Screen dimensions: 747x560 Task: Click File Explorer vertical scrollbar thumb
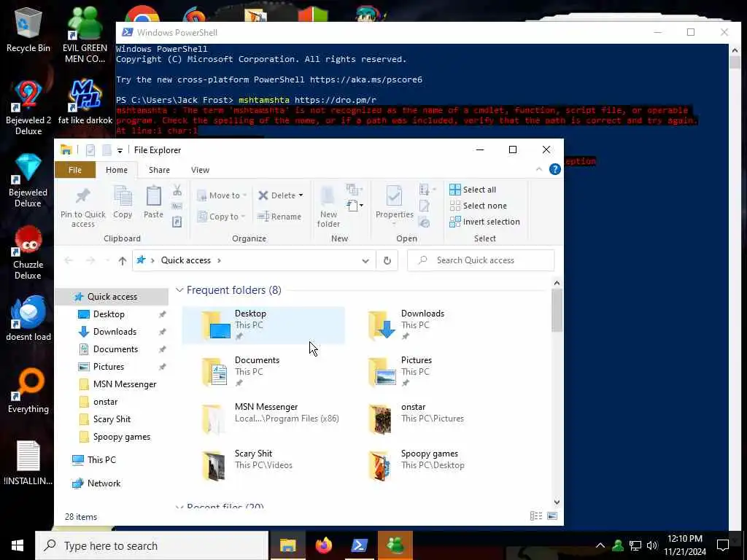pos(557,311)
